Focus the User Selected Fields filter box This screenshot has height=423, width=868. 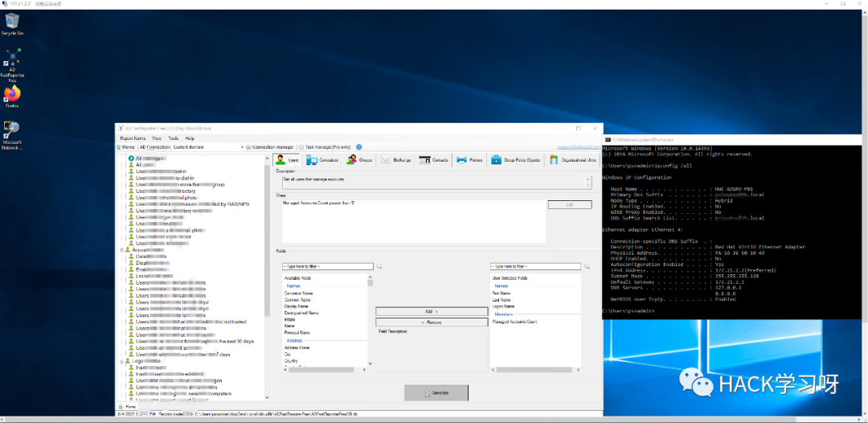point(535,266)
